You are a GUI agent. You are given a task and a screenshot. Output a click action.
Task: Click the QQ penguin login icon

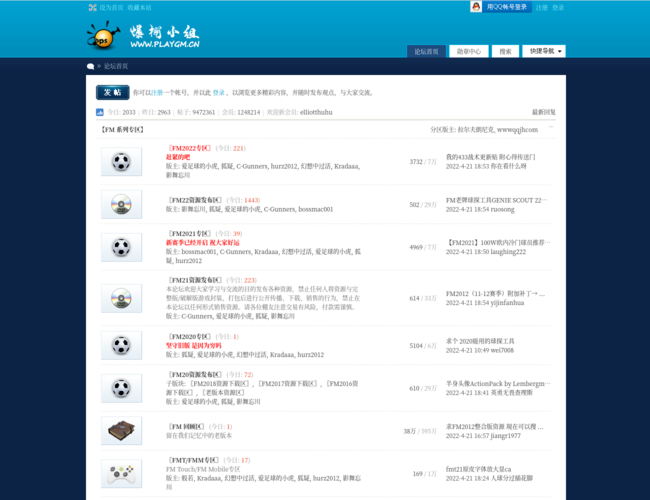pos(476,7)
